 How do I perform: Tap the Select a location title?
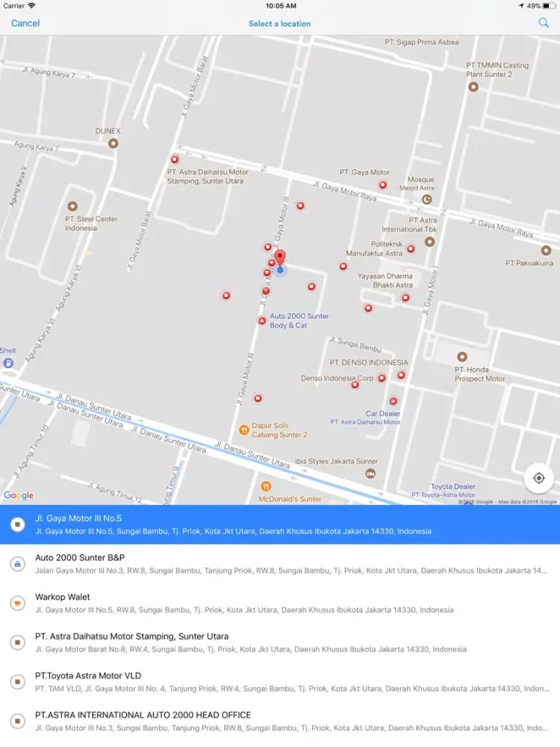(x=279, y=23)
